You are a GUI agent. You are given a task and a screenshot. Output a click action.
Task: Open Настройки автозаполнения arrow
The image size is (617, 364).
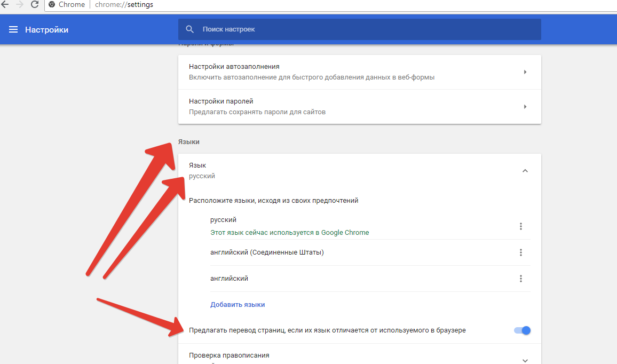(x=525, y=72)
